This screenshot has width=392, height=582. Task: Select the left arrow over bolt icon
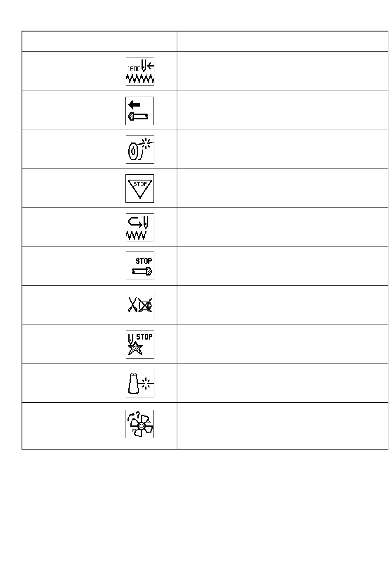coord(140,111)
